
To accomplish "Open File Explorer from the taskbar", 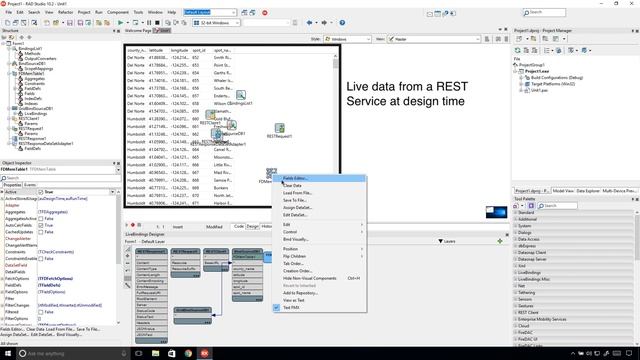I will pyautogui.click(x=156, y=353).
